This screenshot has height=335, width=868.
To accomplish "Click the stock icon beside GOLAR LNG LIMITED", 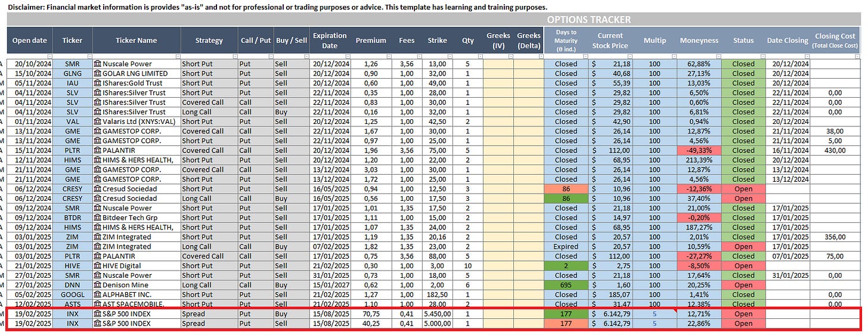I will 97,73.
